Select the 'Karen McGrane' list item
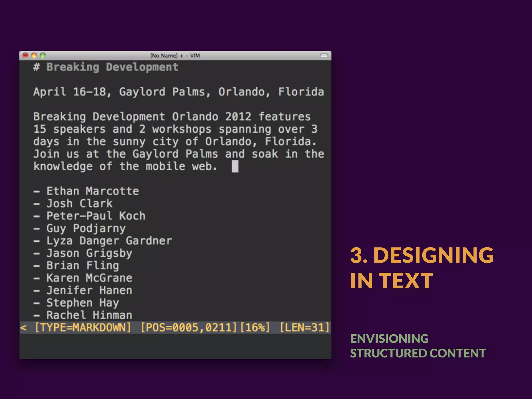This screenshot has width=532, height=399. pyautogui.click(x=83, y=278)
